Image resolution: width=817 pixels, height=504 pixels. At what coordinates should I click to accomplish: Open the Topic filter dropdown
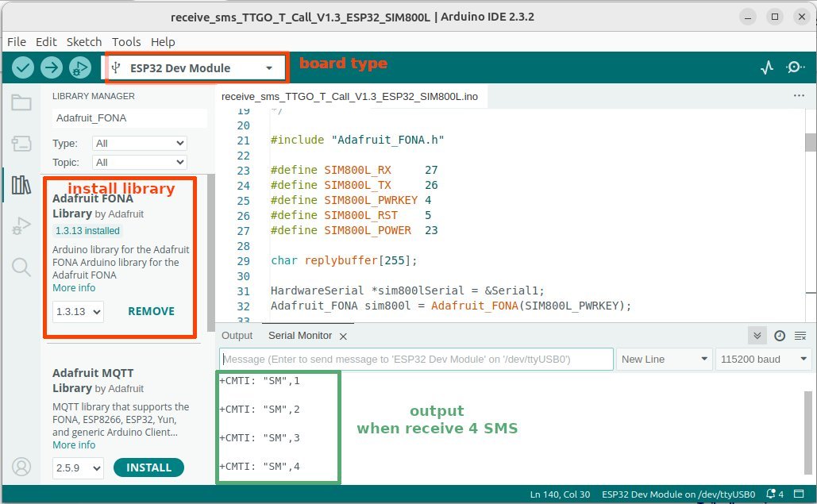pos(139,163)
